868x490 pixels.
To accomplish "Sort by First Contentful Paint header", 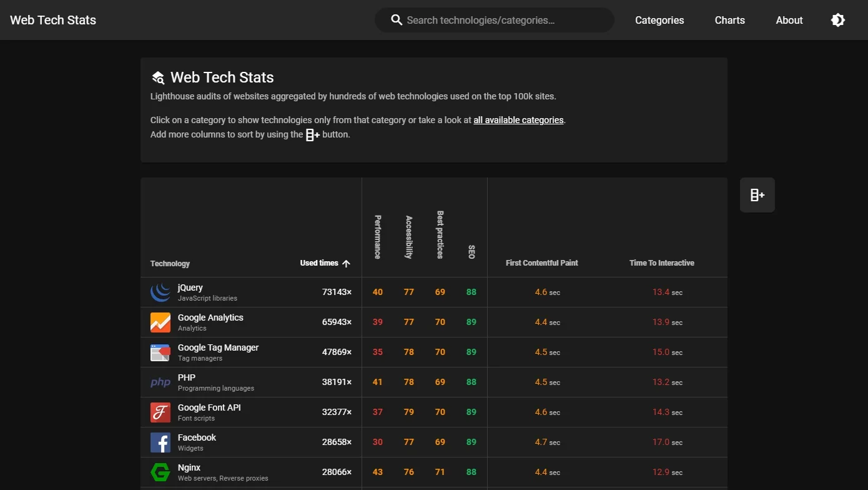I will coord(541,263).
